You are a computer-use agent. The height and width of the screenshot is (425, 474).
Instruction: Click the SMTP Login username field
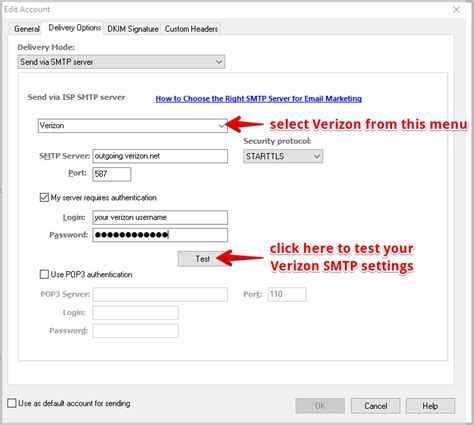(x=160, y=217)
